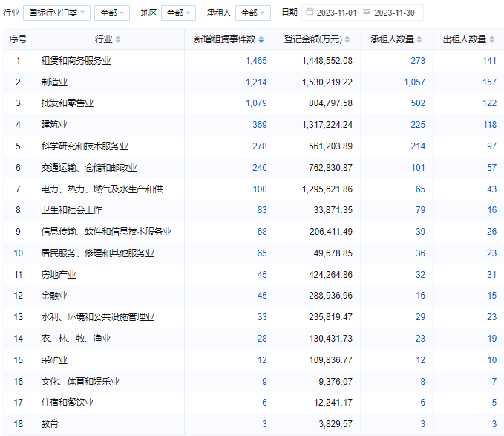
Task: Sort by 新增租赁事件数 sort icon
Action: pos(261,39)
